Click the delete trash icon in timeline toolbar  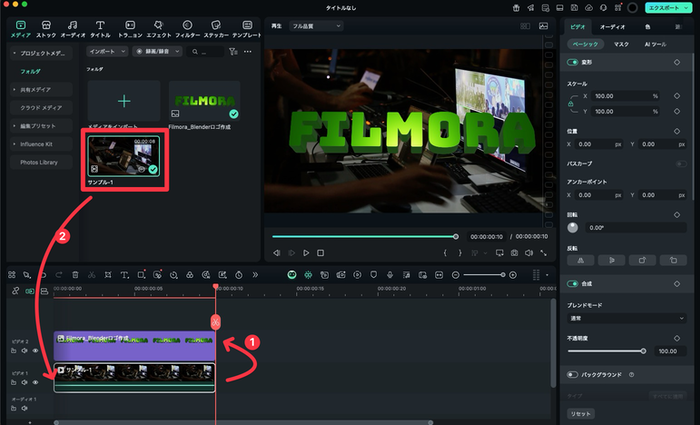75,274
